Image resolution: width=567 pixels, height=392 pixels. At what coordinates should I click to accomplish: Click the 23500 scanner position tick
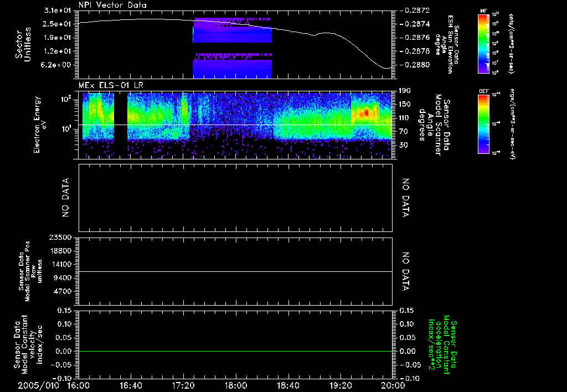point(61,237)
